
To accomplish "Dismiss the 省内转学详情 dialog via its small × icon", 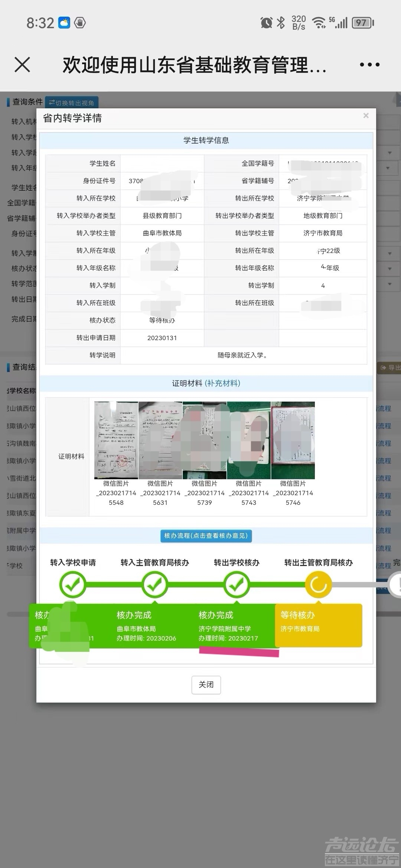I will (x=366, y=116).
